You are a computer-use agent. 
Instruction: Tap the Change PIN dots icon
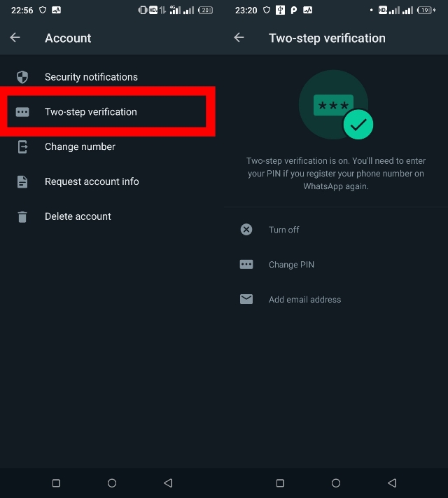246,265
